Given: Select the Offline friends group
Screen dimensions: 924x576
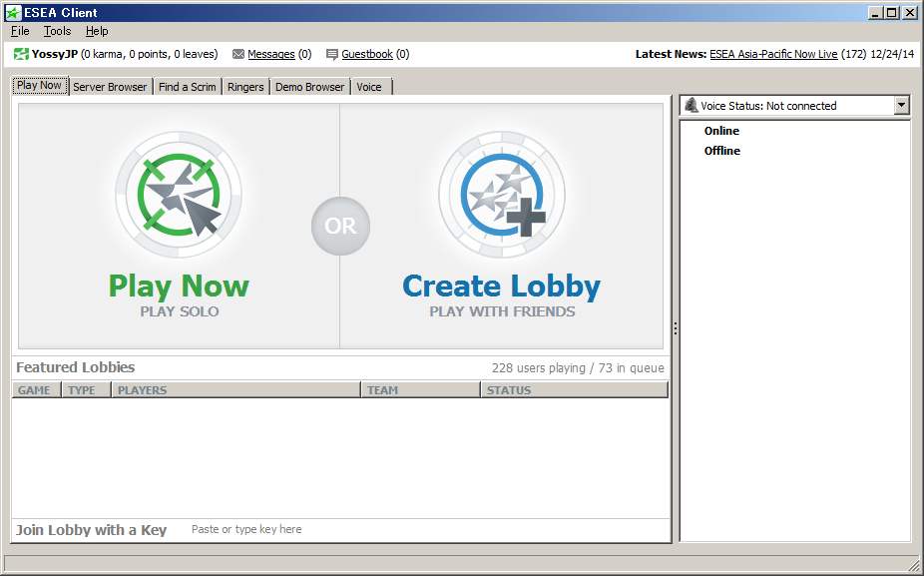Looking at the screenshot, I should point(721,151).
